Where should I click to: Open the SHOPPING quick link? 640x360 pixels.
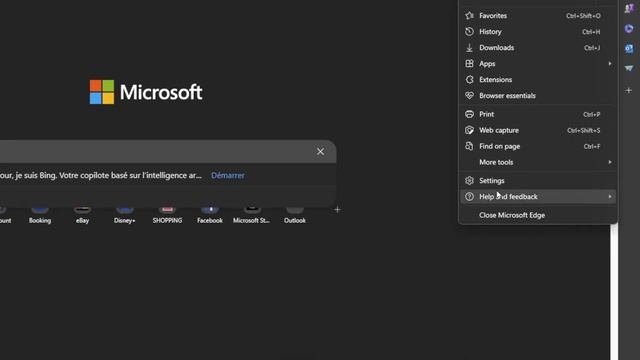167,215
